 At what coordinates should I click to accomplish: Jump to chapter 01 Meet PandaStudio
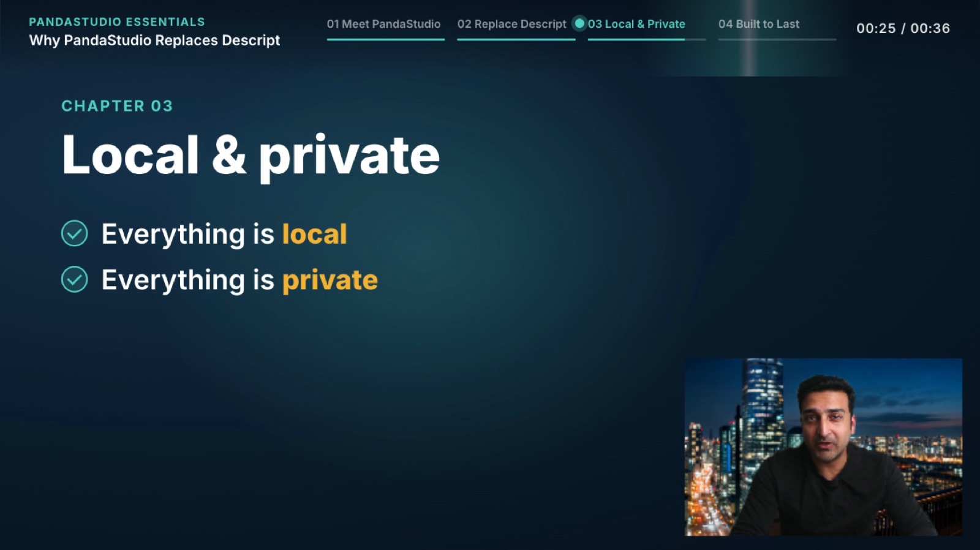(x=383, y=24)
